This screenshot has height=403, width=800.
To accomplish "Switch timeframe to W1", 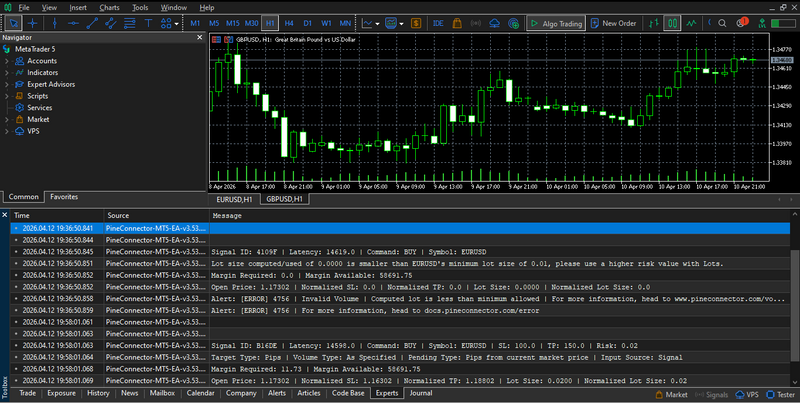I will [x=327, y=23].
